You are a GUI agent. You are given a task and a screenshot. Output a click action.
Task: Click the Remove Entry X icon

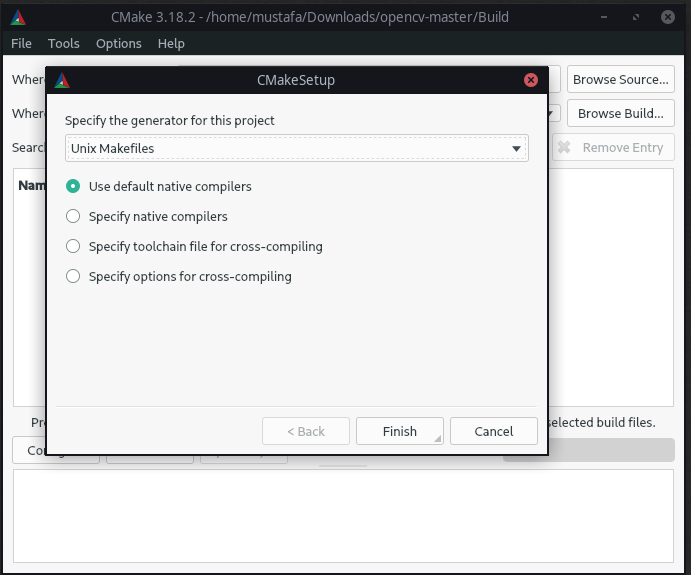564,147
